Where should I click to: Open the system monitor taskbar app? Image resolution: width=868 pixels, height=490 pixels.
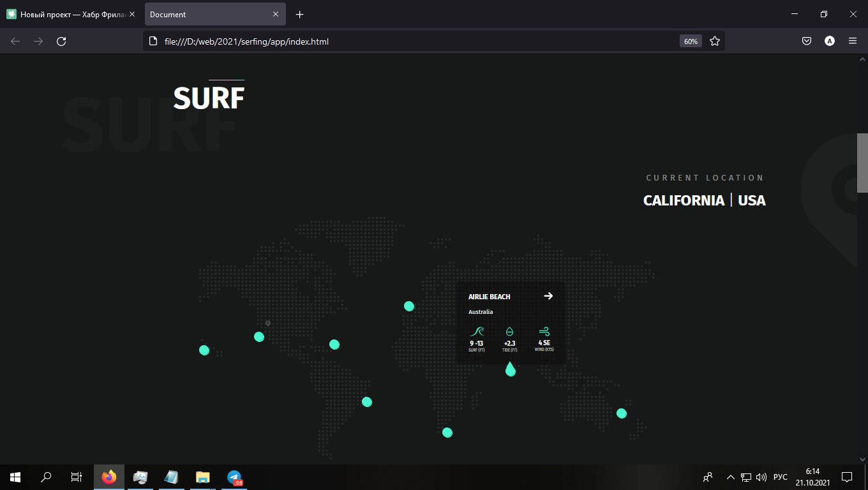(140, 477)
